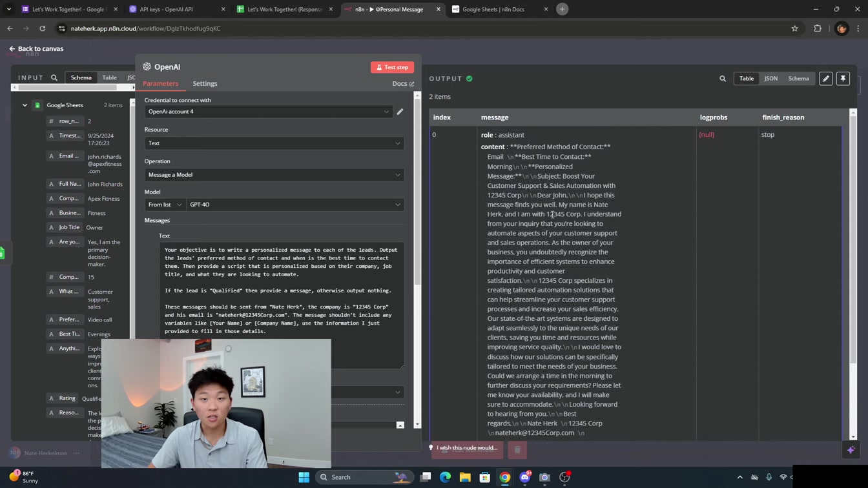
Task: Open the Model From list dropdown
Action: (165, 205)
